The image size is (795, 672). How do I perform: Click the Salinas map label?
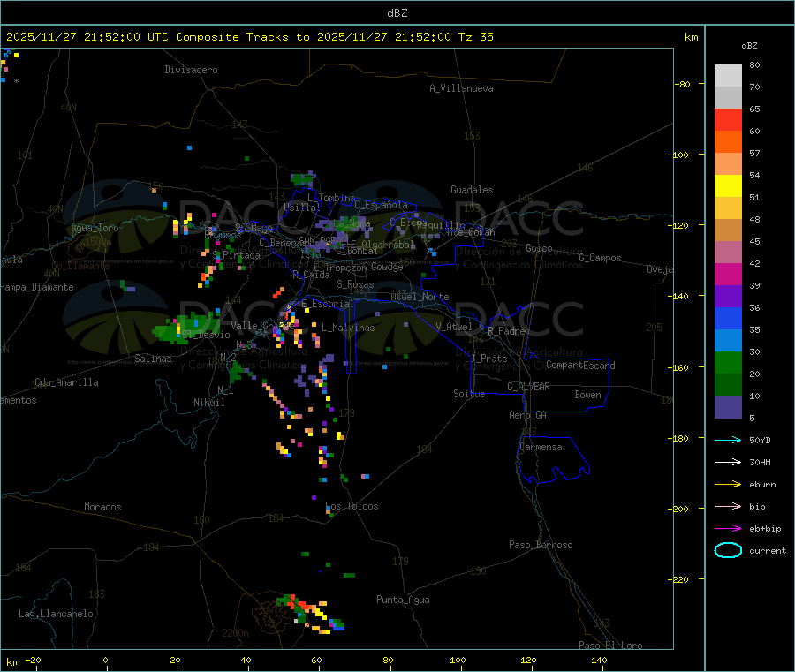153,359
